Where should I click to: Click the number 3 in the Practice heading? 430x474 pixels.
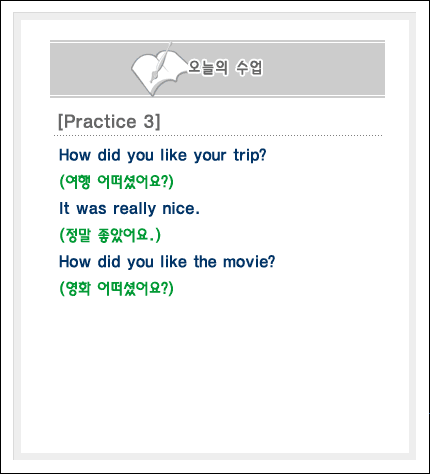tap(149, 121)
